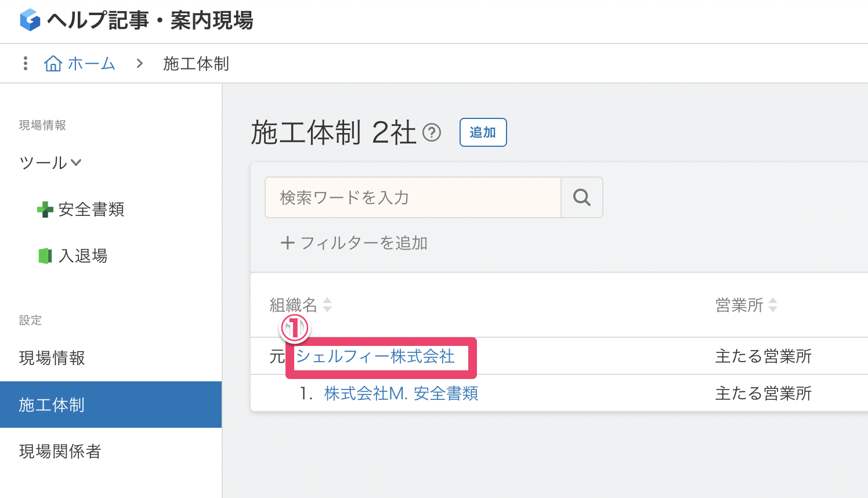Open the 株式会社M. 安全書類 link

tap(401, 393)
